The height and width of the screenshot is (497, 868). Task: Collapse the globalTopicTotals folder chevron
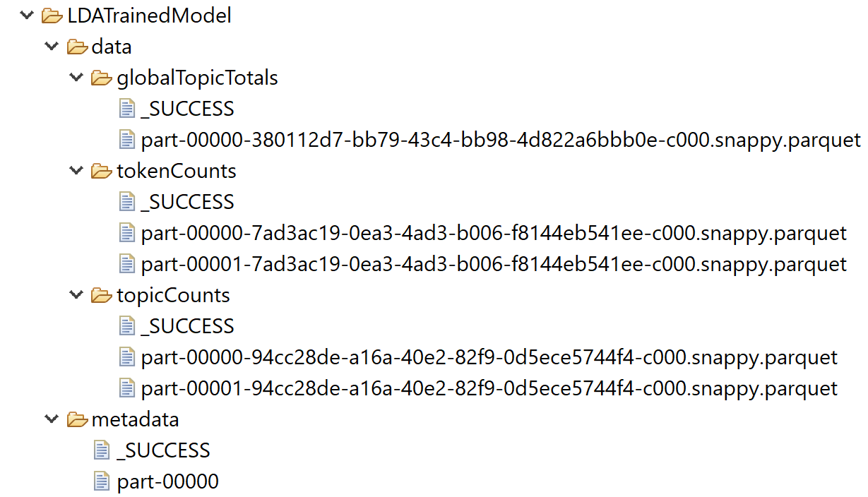(76, 78)
